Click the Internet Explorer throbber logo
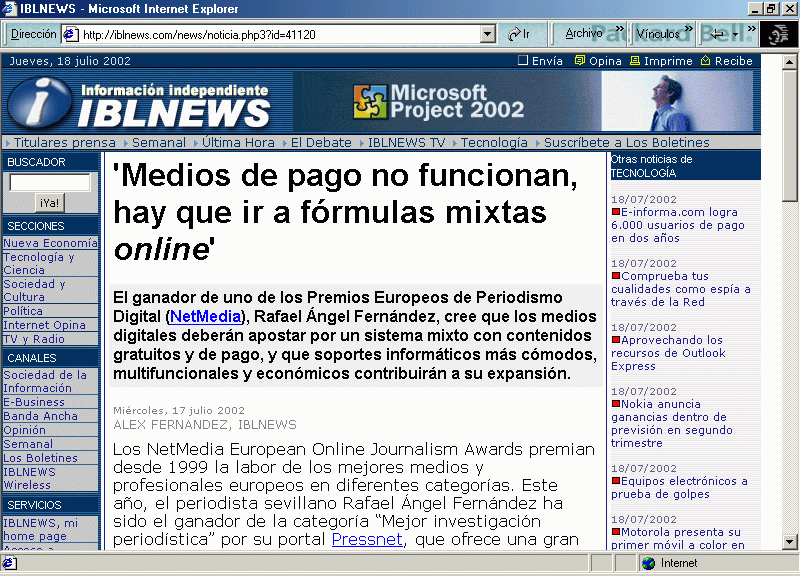Viewport: 800px width, 576px height. pos(778,34)
